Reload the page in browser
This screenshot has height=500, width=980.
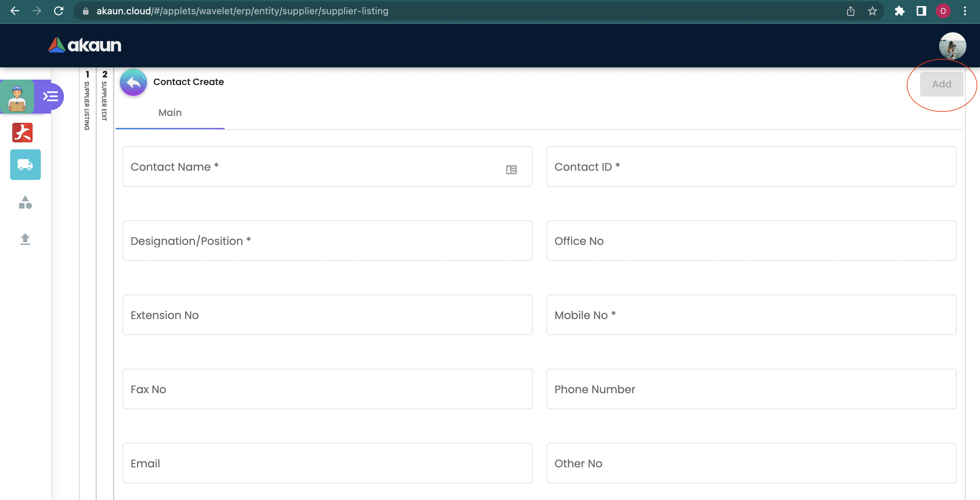tap(59, 11)
